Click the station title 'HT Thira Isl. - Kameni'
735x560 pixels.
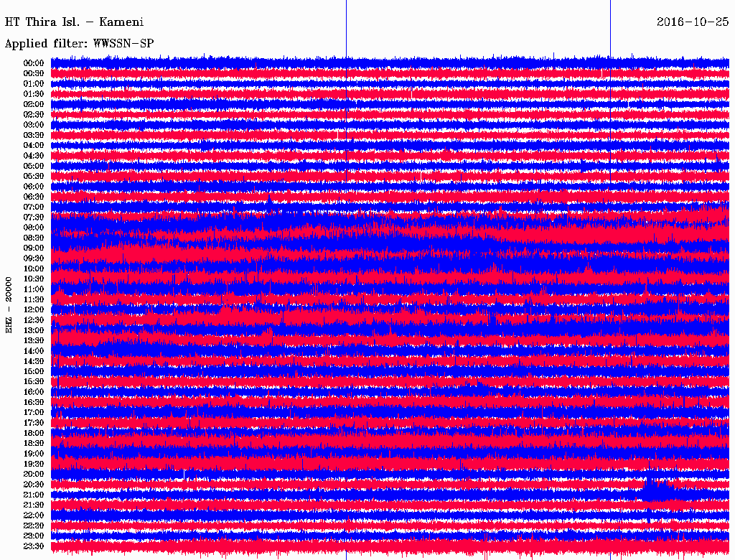[x=74, y=22]
